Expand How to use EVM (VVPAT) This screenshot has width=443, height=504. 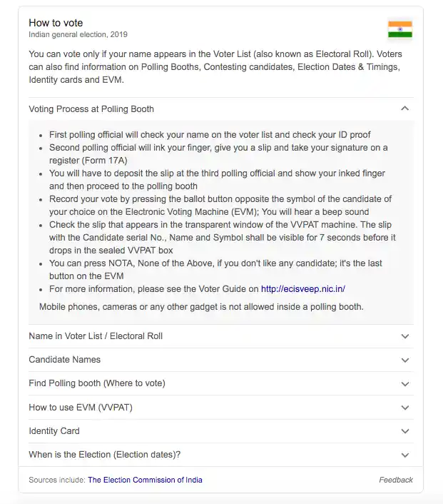pos(221,407)
